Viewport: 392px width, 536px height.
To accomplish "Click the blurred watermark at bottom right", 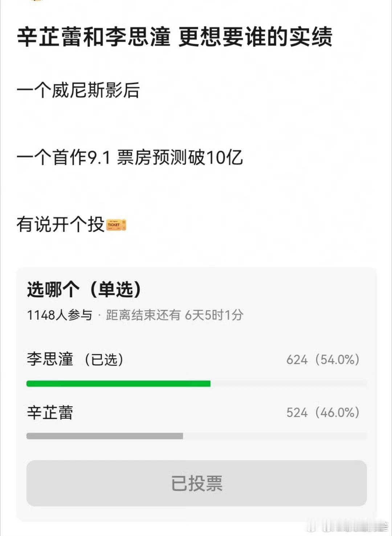I will tap(348, 526).
